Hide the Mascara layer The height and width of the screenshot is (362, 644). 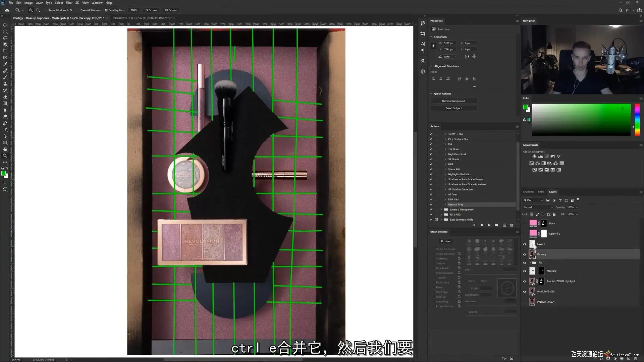(525, 271)
